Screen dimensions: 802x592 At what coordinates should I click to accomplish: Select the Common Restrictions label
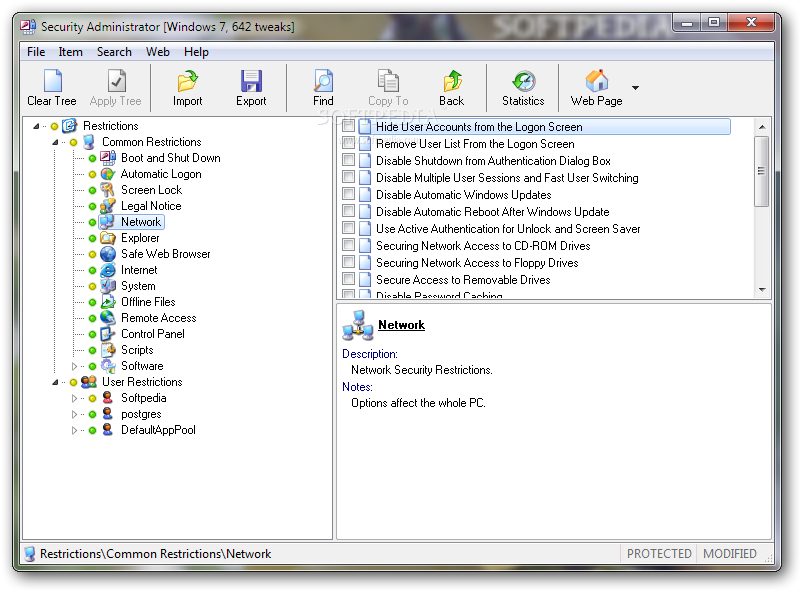pyautogui.click(x=152, y=142)
